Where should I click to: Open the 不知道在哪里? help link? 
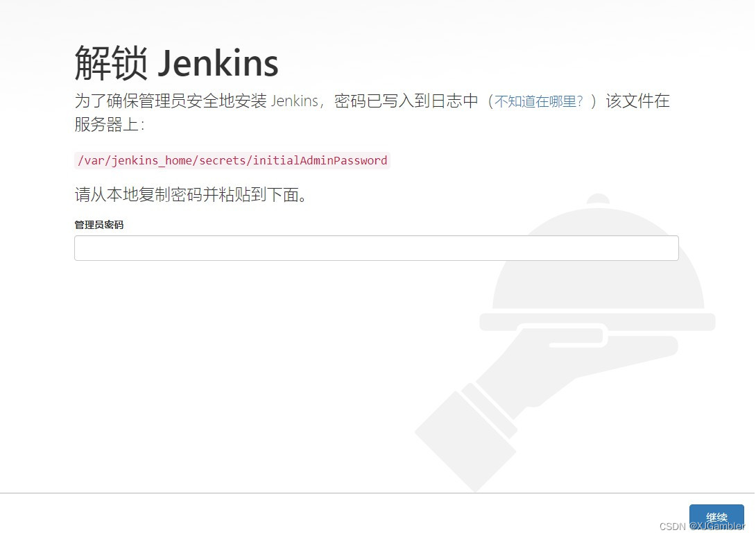(539, 101)
